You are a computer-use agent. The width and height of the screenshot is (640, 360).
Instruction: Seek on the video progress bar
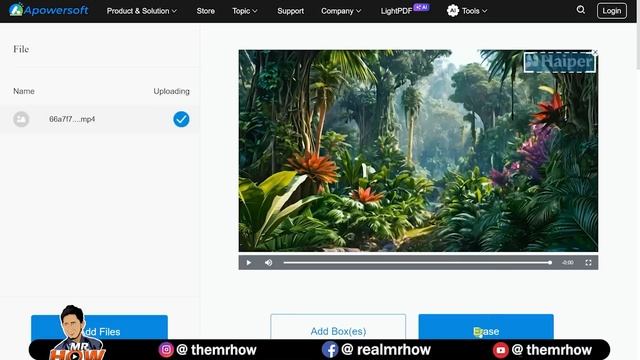click(x=418, y=262)
